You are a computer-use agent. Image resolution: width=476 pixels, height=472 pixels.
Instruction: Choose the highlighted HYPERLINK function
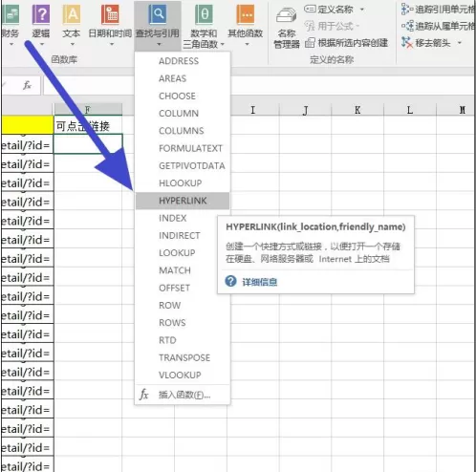coord(183,201)
